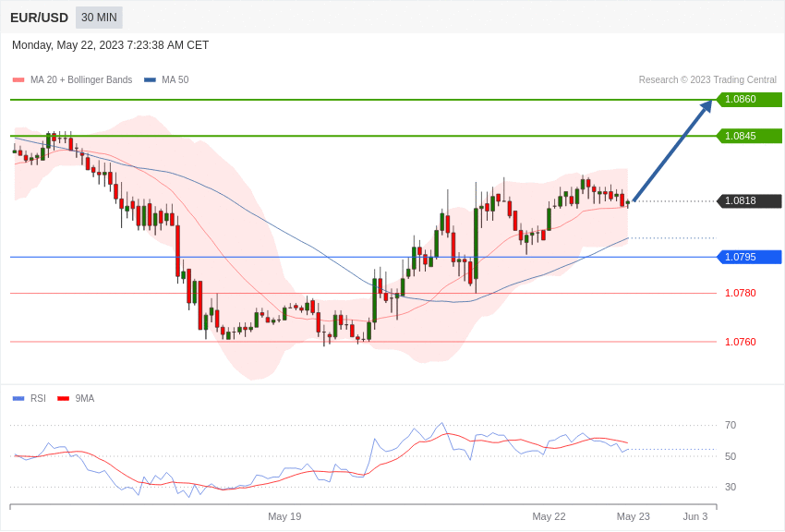Click the 9MA legend label

click(85, 398)
